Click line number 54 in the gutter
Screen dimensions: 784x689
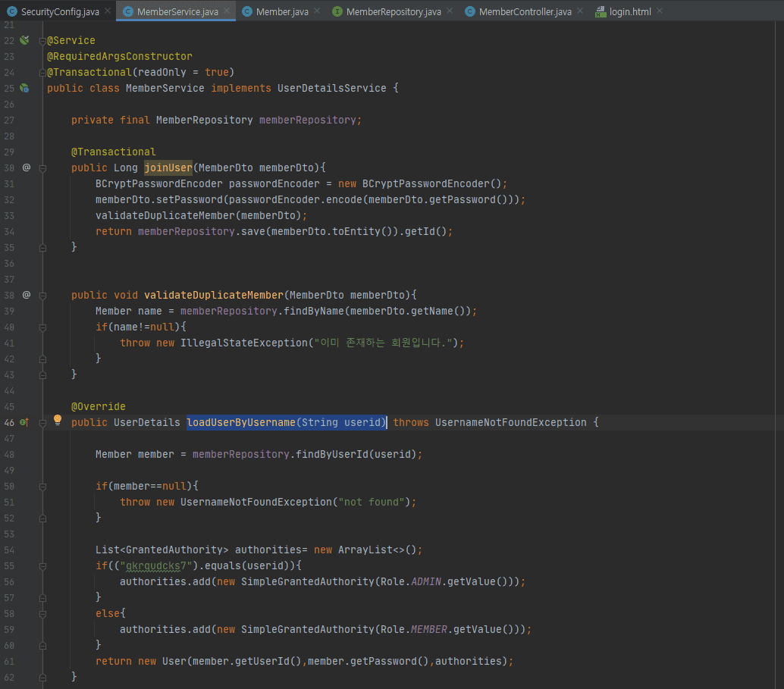(9, 550)
